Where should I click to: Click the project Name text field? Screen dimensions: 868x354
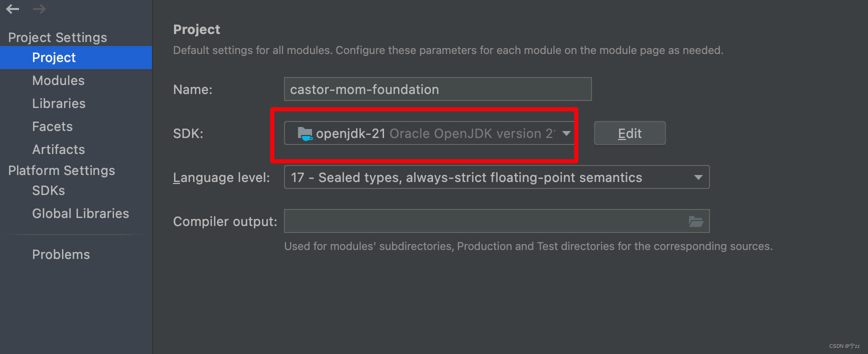[437, 89]
